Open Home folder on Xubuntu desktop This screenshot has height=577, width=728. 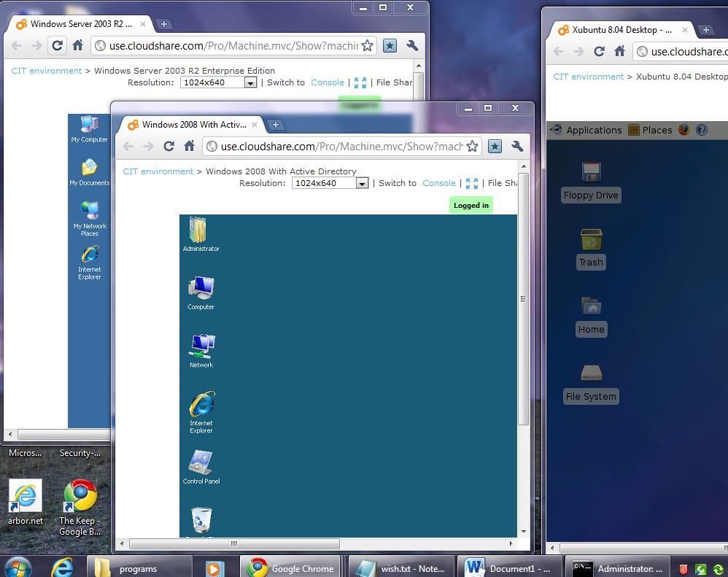(x=591, y=317)
